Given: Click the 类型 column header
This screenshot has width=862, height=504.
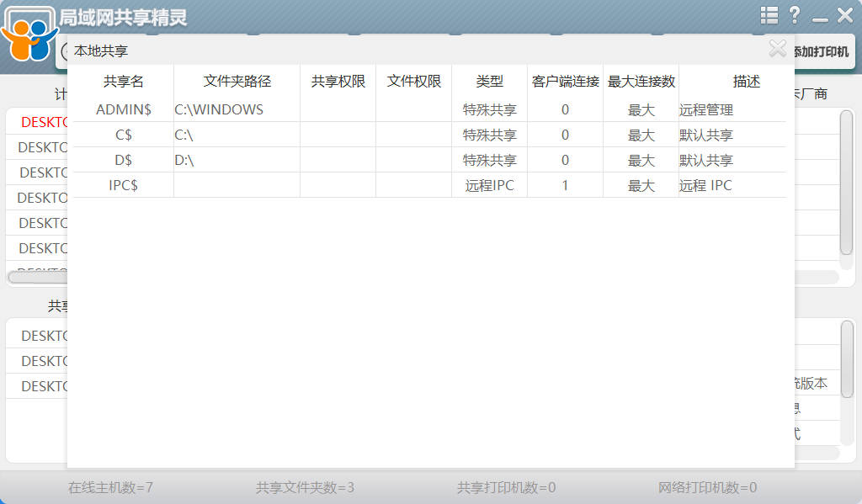Looking at the screenshot, I should [x=489, y=82].
